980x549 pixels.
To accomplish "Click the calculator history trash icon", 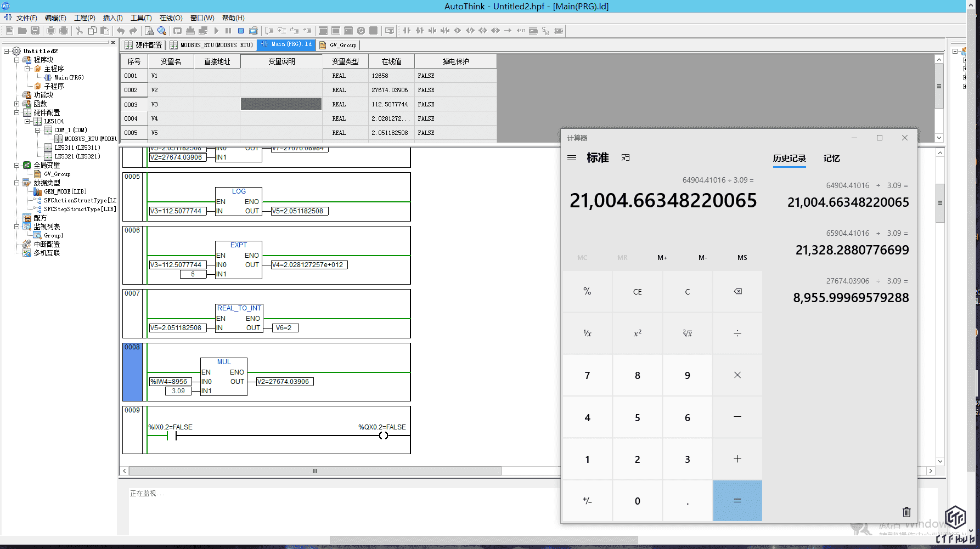I will [906, 512].
